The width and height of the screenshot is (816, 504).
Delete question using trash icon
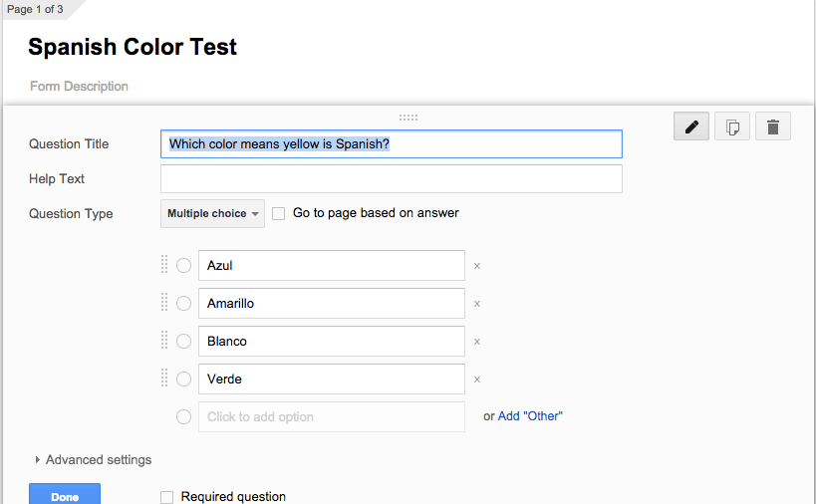click(x=773, y=126)
